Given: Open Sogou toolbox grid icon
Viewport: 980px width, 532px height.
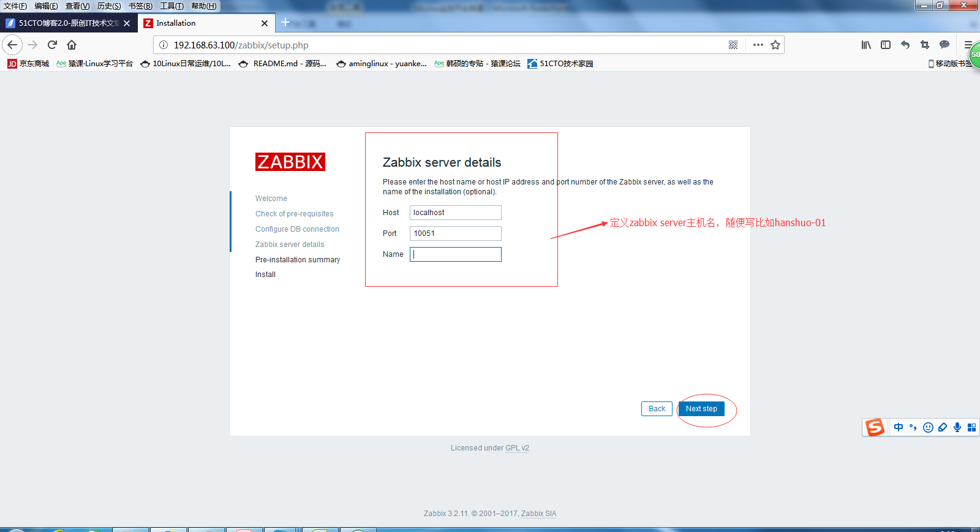Looking at the screenshot, I should pyautogui.click(x=971, y=427).
